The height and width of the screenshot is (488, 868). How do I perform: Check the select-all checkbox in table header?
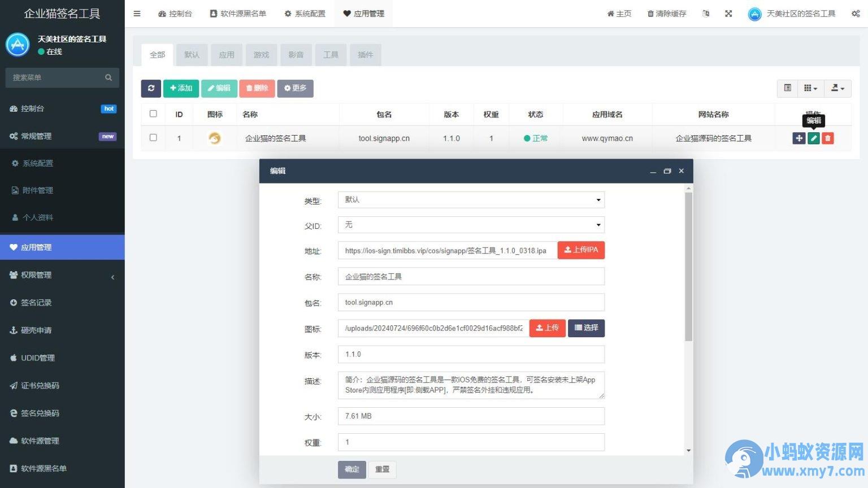tap(153, 114)
